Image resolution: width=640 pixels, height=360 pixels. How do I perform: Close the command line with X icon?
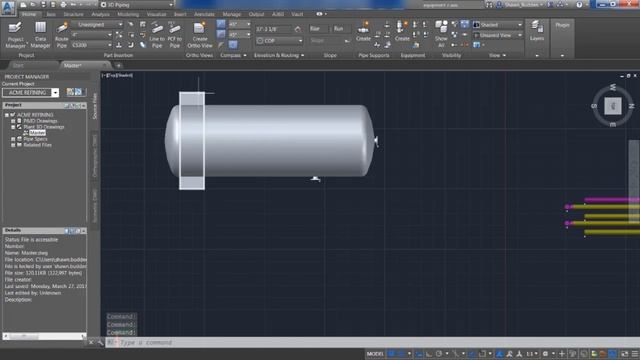91,342
